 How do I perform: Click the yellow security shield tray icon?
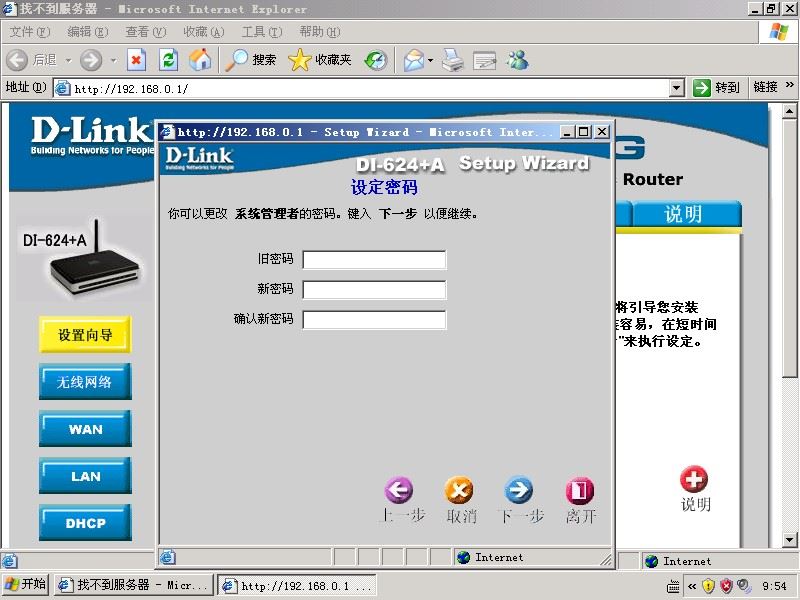point(708,586)
